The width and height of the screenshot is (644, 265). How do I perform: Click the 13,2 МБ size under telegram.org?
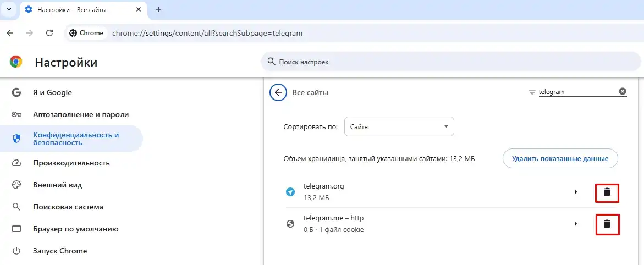pos(316,198)
